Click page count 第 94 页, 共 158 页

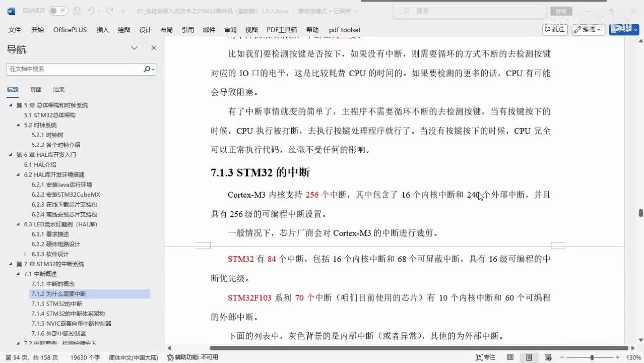tap(32, 357)
